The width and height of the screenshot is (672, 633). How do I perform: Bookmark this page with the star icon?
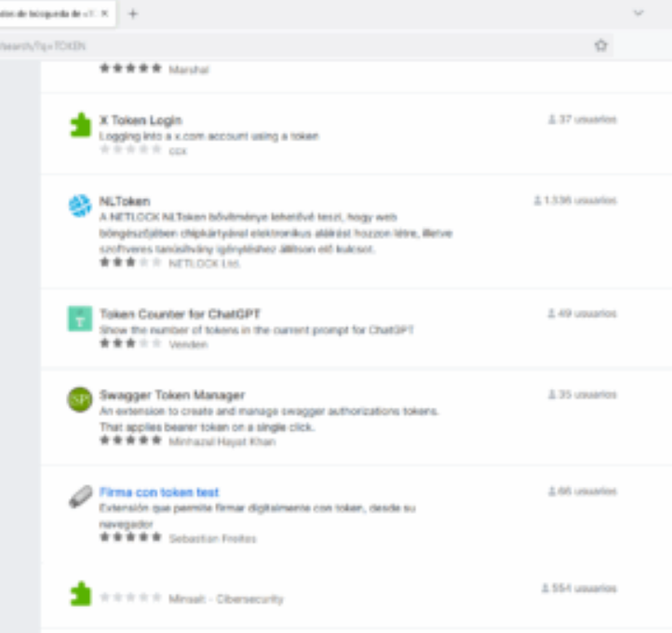[x=601, y=45]
